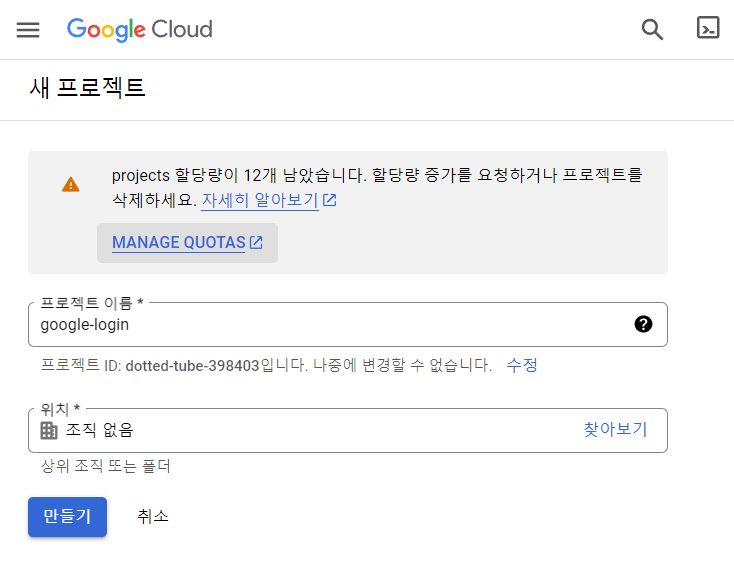Click the 상위 조직 또는 폴더 hint text
This screenshot has height=588, width=734.
point(105,466)
